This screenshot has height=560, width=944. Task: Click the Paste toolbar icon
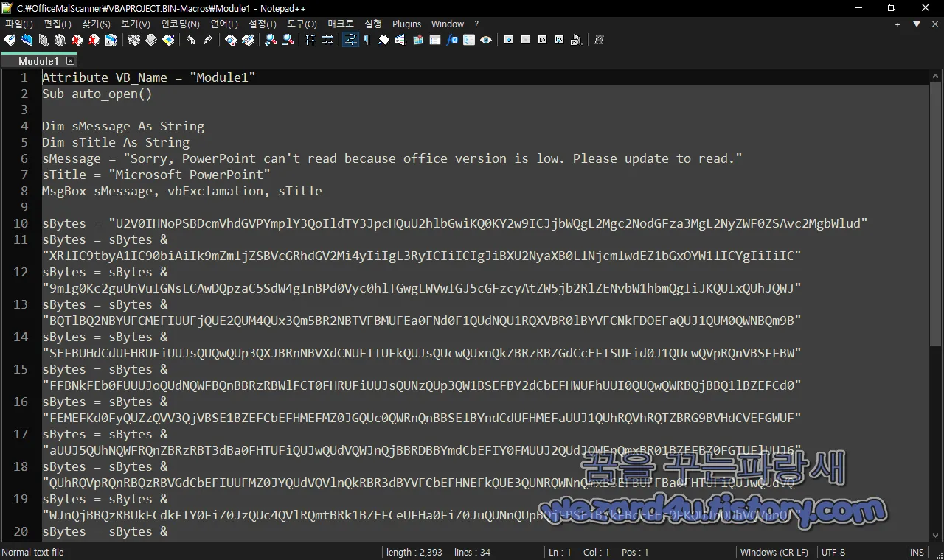[168, 40]
